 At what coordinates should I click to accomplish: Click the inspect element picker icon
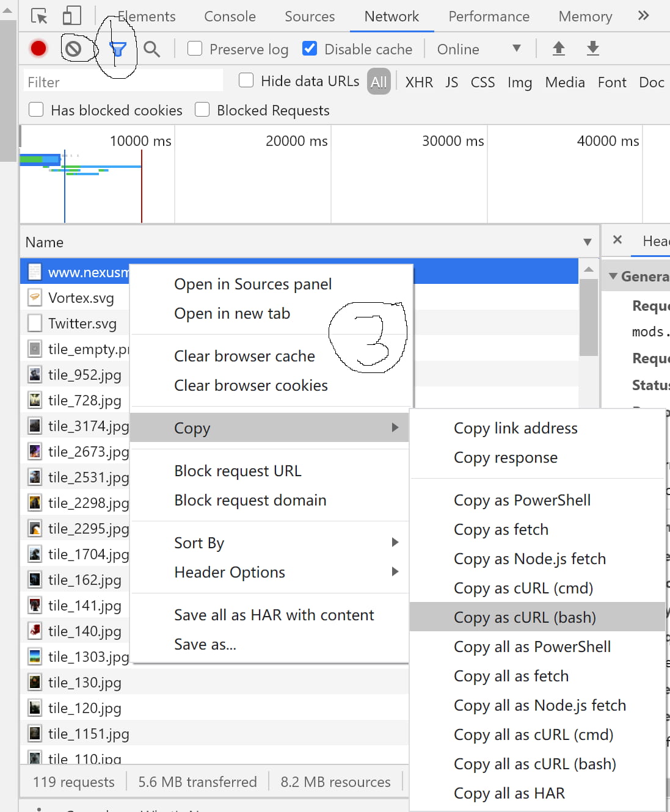(x=39, y=16)
